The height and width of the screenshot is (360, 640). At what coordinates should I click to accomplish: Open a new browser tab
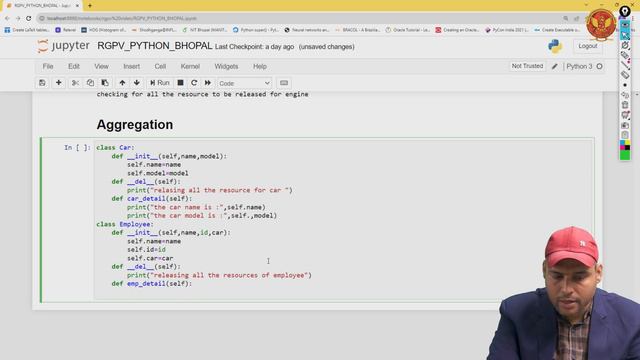coord(90,6)
